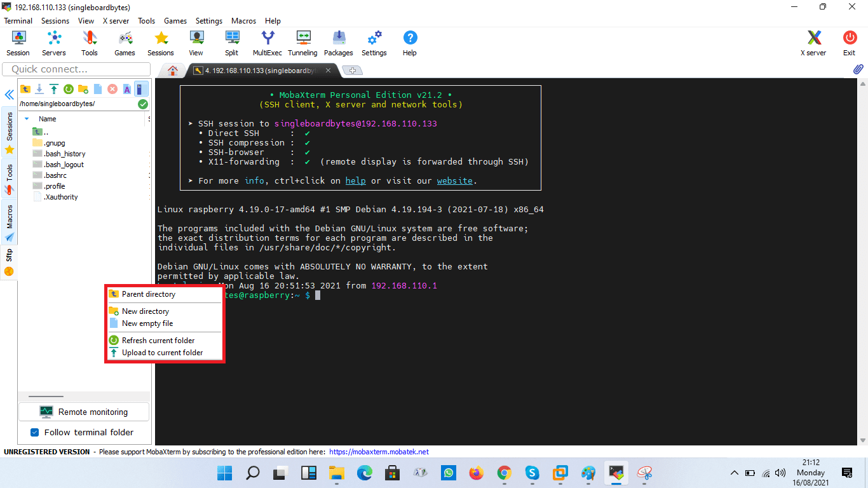Click the website link in terminal
Image resolution: width=868 pixels, height=488 pixels.
click(454, 181)
